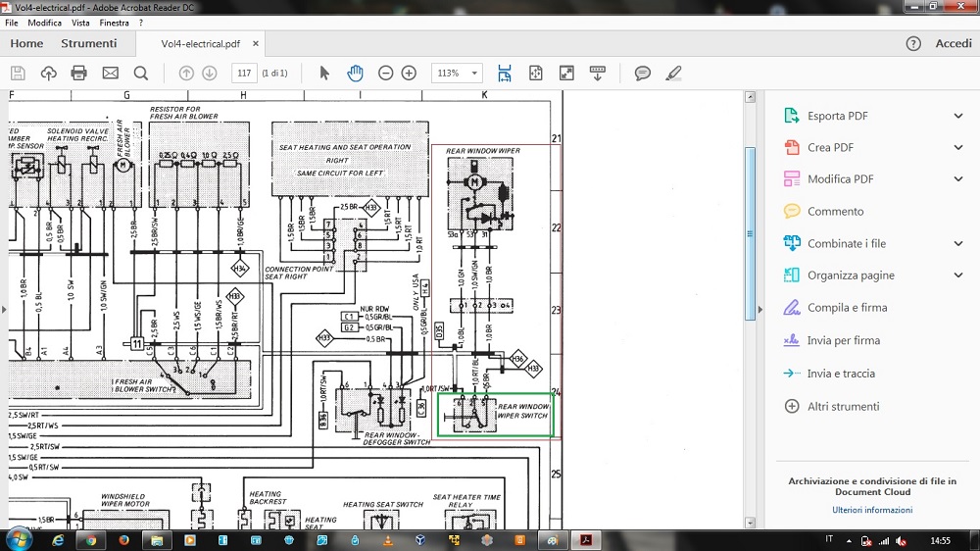Screen dimensions: 980x551
Task: Activate the Hand pan tool
Action: point(355,74)
